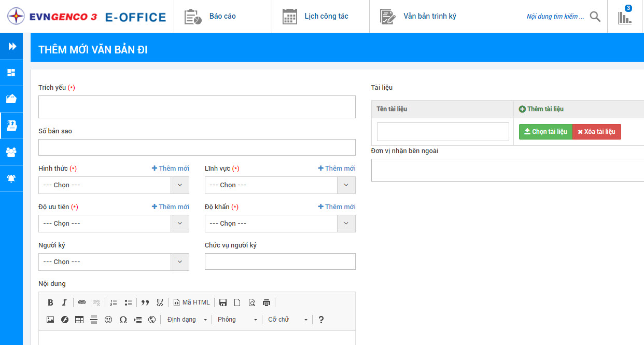Open the Cỡ chữ font size picker
This screenshot has width=644, height=345.
coord(288,320)
